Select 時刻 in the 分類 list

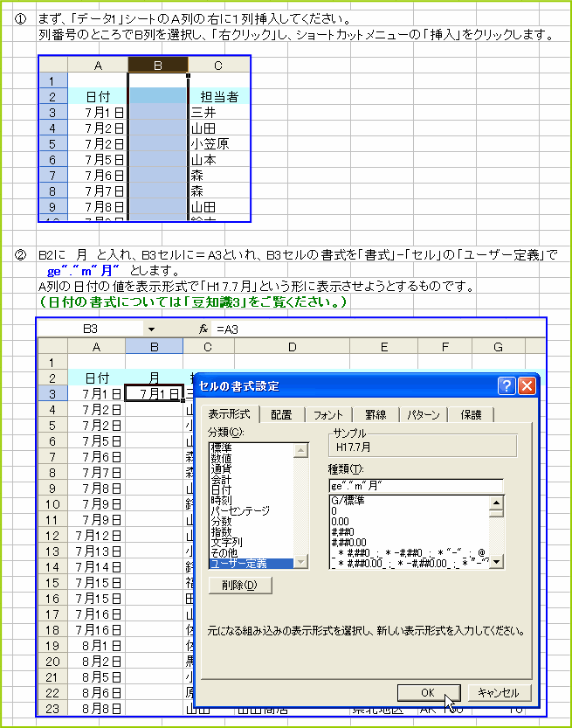252,501
